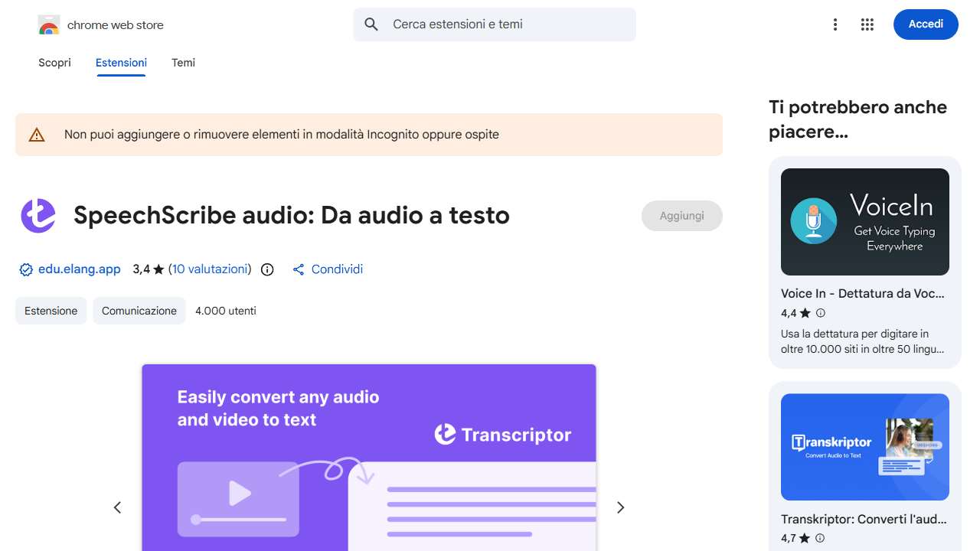Image resolution: width=980 pixels, height=551 pixels.
Task: Select the Estensioni tab
Action: click(121, 63)
